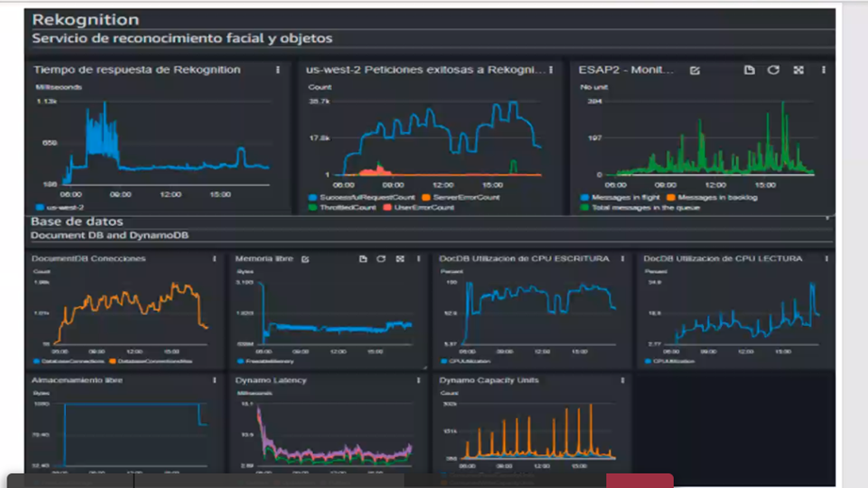This screenshot has height=488, width=868.
Task: Open options menu for Dynamo Capacity Units widget
Action: (622, 380)
